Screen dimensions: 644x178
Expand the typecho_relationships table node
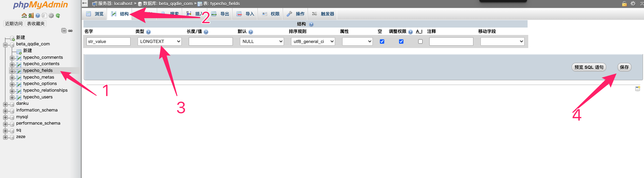pos(12,91)
